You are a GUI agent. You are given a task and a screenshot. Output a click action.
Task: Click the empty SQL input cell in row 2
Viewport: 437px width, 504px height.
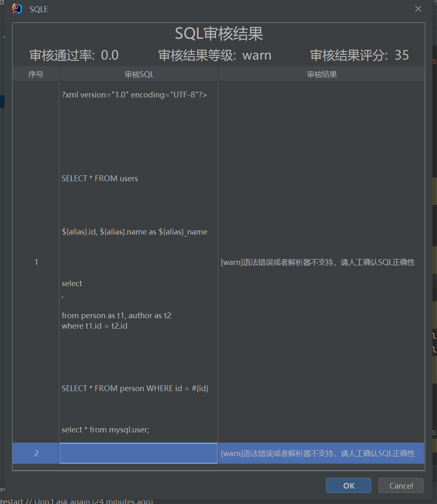[x=138, y=454]
